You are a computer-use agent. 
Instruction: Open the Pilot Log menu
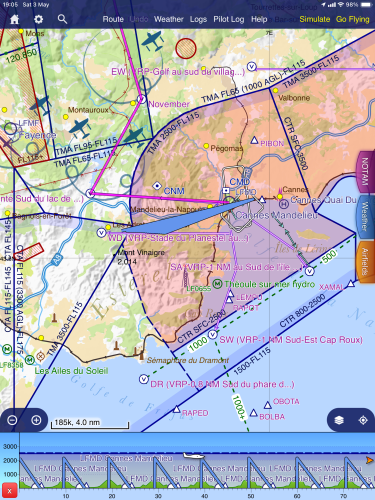click(229, 19)
